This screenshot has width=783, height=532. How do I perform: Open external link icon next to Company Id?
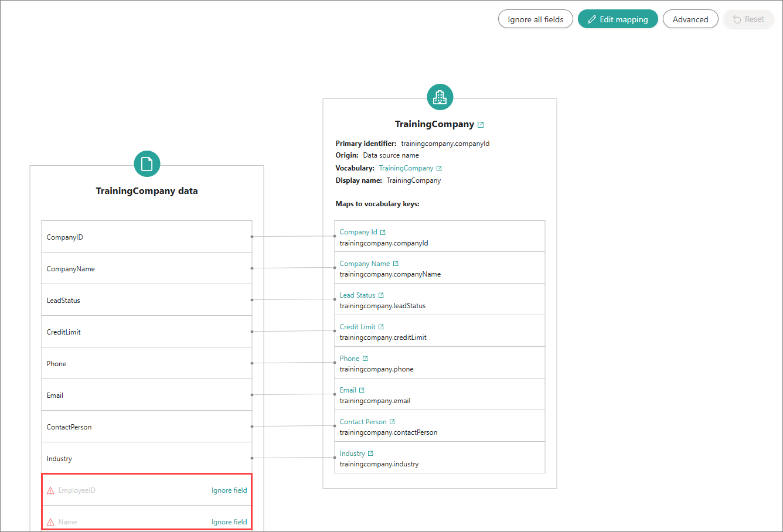tap(383, 233)
